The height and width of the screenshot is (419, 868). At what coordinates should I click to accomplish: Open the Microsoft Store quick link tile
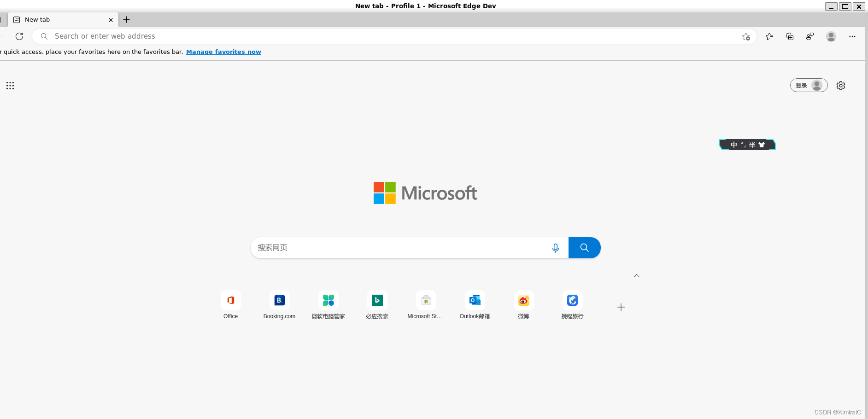pos(426,305)
